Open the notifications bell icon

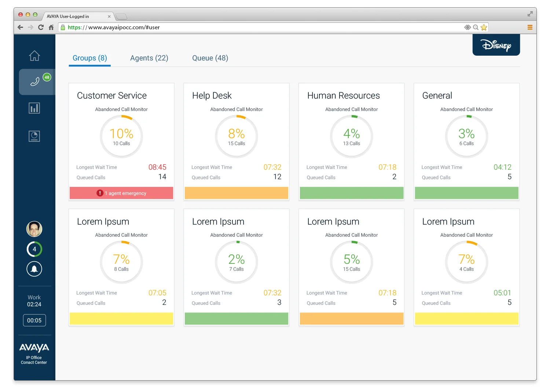coord(34,269)
